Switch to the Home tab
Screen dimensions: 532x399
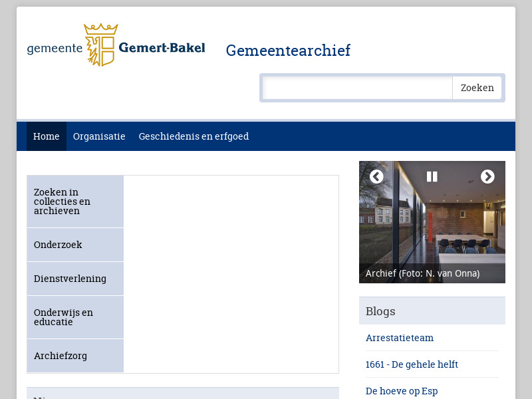pos(46,136)
